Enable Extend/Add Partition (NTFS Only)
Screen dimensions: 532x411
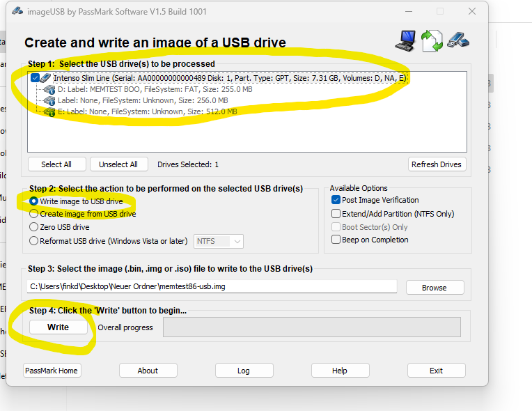point(336,214)
